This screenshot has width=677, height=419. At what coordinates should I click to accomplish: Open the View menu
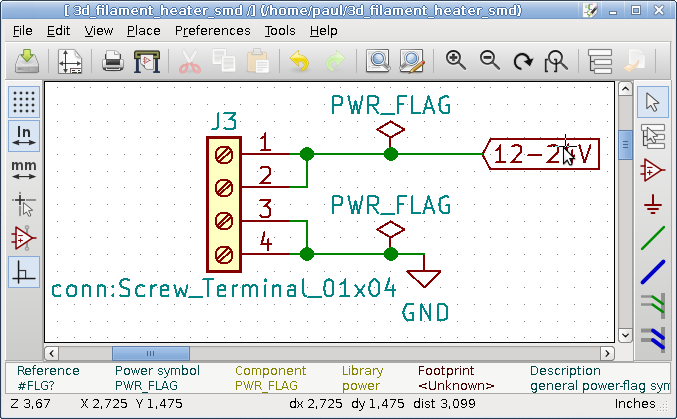(98, 31)
